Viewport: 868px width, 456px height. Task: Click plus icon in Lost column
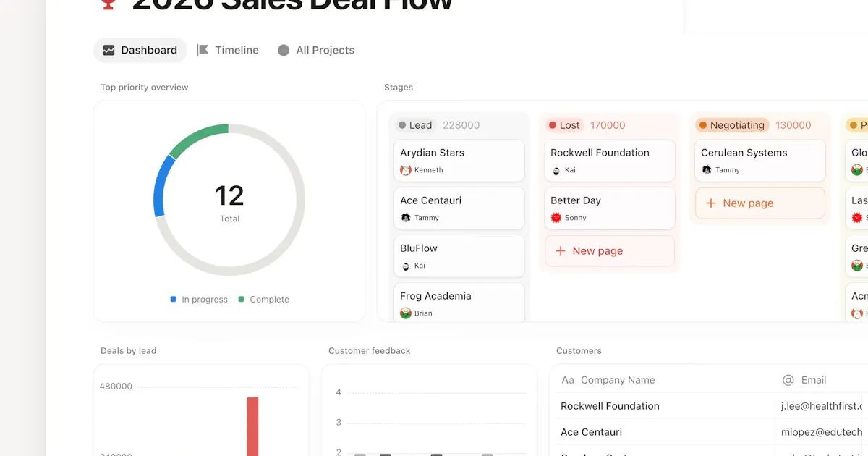click(561, 251)
